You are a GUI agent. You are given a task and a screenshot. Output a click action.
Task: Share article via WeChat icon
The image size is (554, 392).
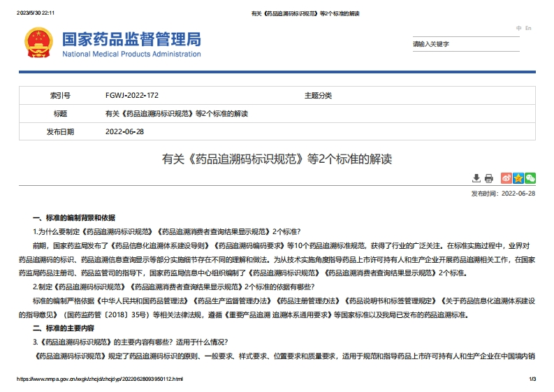(530, 178)
